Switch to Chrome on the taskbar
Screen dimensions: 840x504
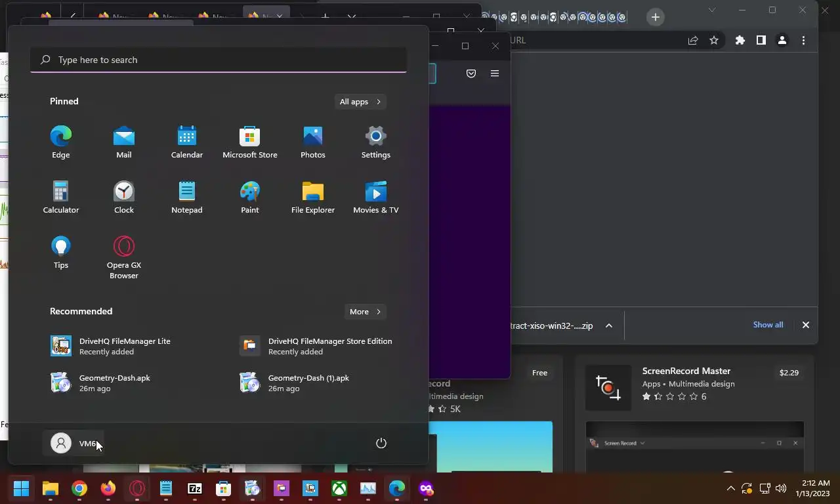(x=79, y=488)
